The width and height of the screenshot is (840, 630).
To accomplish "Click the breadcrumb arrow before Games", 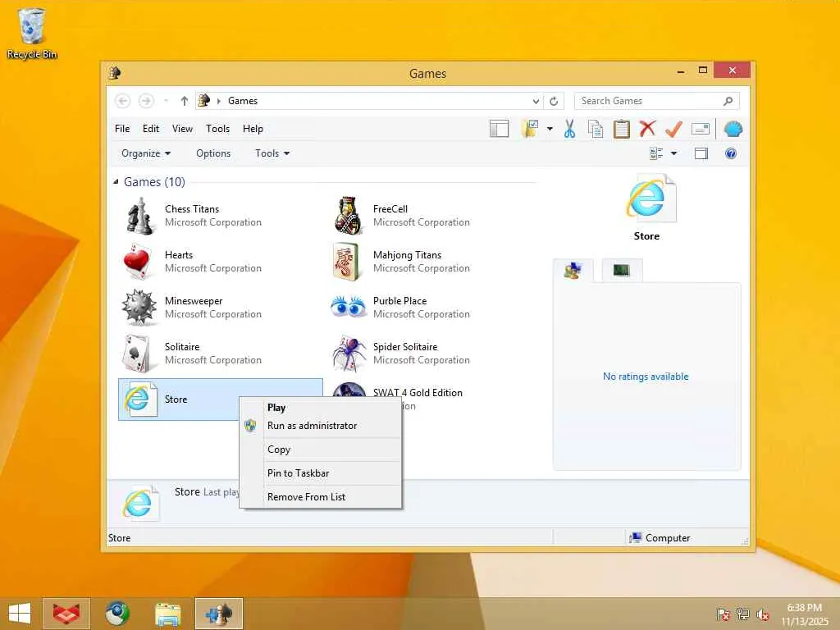I will coord(218,101).
